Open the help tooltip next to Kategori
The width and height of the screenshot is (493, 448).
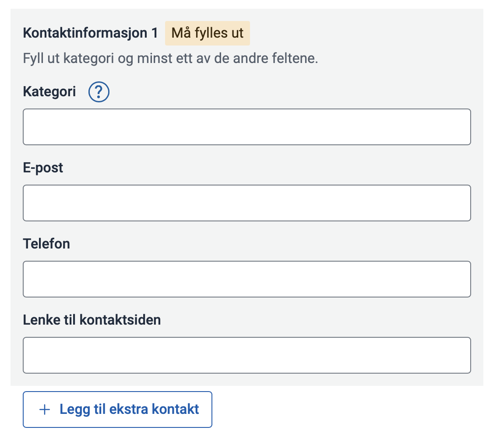99,92
